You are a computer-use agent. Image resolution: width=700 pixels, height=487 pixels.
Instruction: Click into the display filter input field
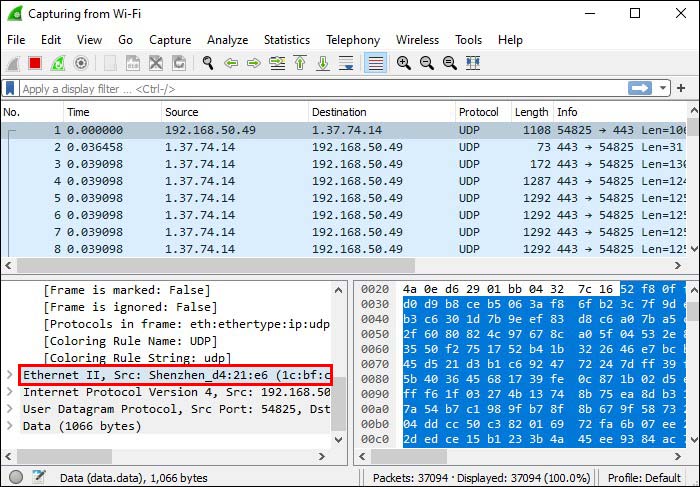tap(323, 89)
